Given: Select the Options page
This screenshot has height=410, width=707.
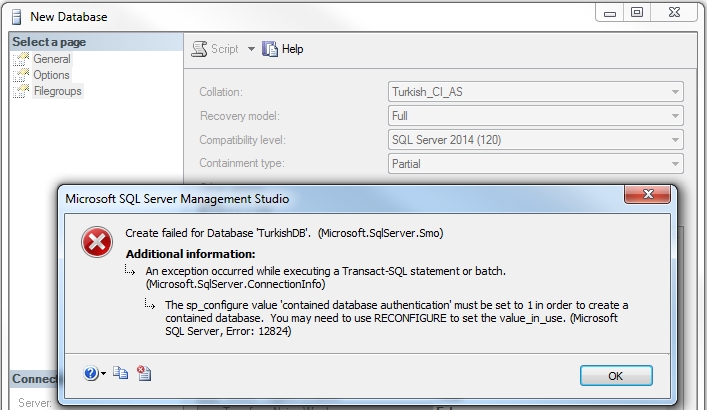Looking at the screenshot, I should tap(51, 75).
